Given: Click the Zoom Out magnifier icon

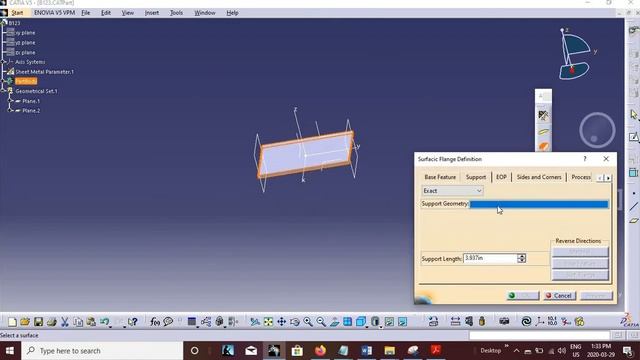Looking at the screenshot, I should pyautogui.click(x=321, y=322).
